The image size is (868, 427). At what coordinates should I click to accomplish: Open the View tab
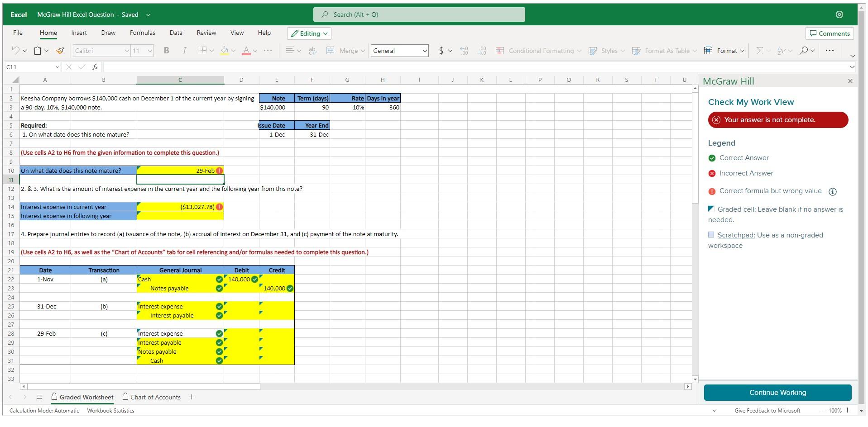(x=237, y=33)
